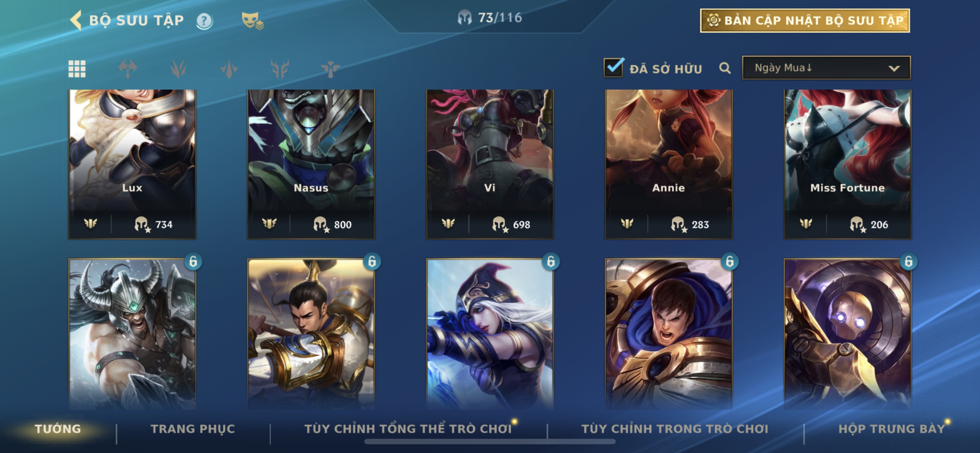980x453 pixels.
Task: Open the Miss Fortune champion card
Action: pos(847,164)
